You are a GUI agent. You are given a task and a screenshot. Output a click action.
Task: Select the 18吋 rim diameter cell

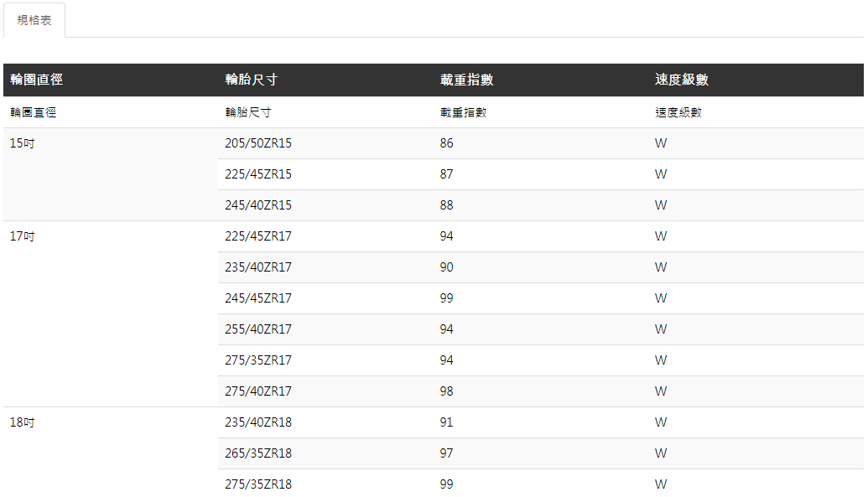point(23,422)
